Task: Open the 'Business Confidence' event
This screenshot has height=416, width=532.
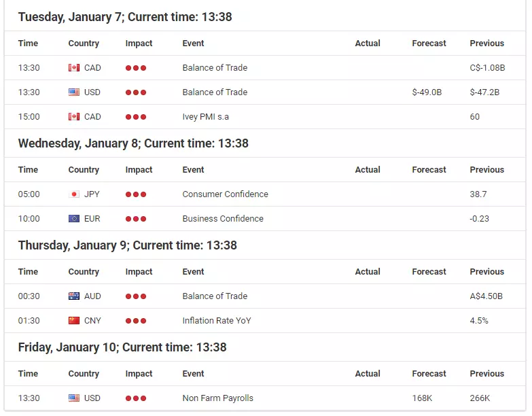Action: click(x=223, y=218)
